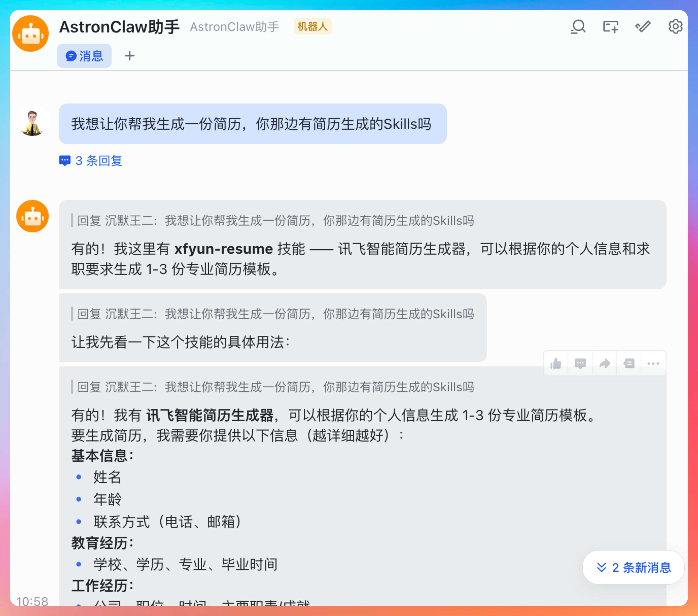Viewport: 698px width, 616px height.
Task: Click the create group plus icon
Action: click(x=610, y=27)
